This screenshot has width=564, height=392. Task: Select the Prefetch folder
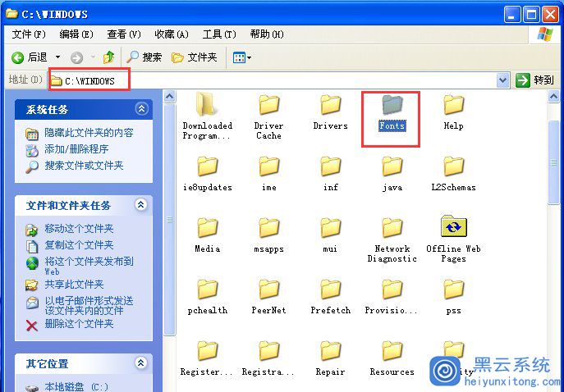click(330, 297)
